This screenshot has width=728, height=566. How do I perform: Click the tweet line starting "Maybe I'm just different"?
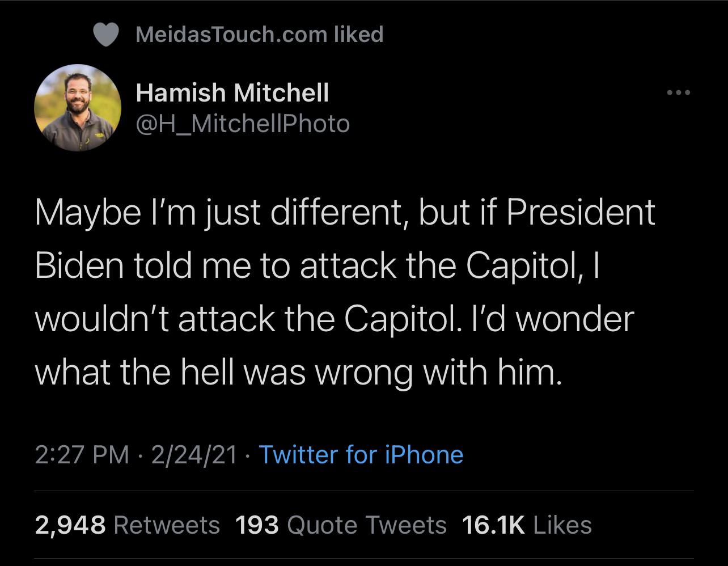[345, 212]
